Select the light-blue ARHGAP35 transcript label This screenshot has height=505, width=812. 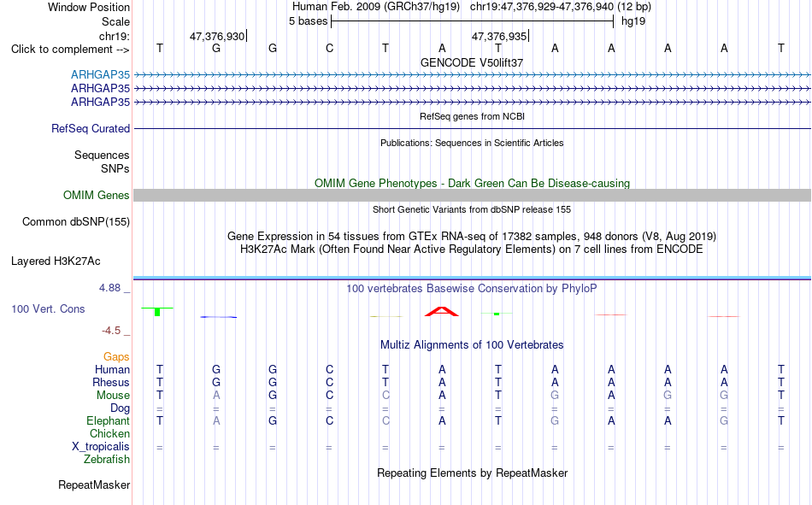click(x=101, y=74)
